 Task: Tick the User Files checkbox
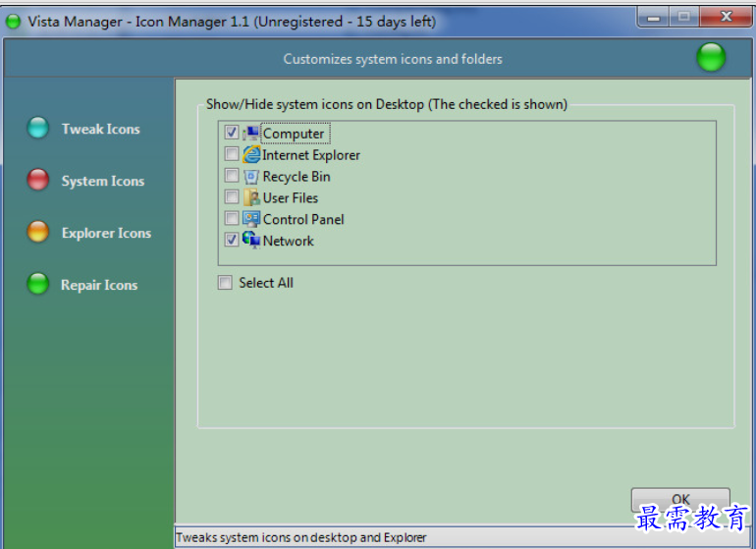[232, 196]
